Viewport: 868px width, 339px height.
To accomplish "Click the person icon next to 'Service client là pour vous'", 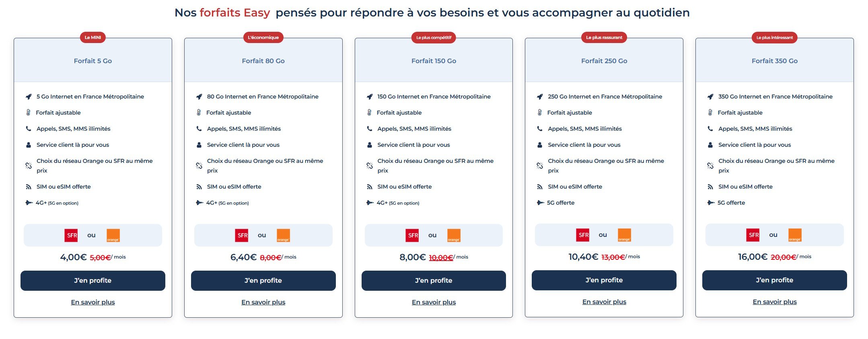I will 28,144.
